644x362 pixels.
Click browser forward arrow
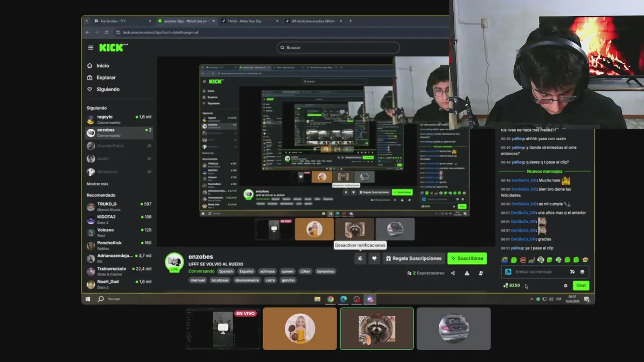[97, 32]
